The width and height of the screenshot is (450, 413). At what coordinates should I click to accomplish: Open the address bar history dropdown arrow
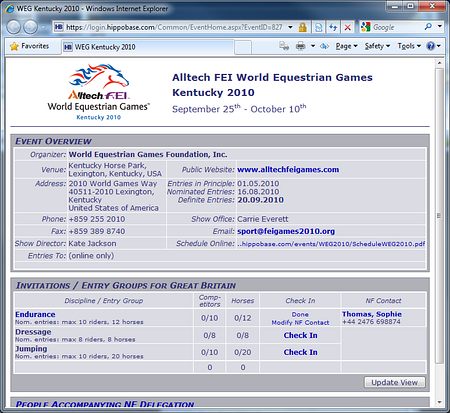click(x=290, y=27)
